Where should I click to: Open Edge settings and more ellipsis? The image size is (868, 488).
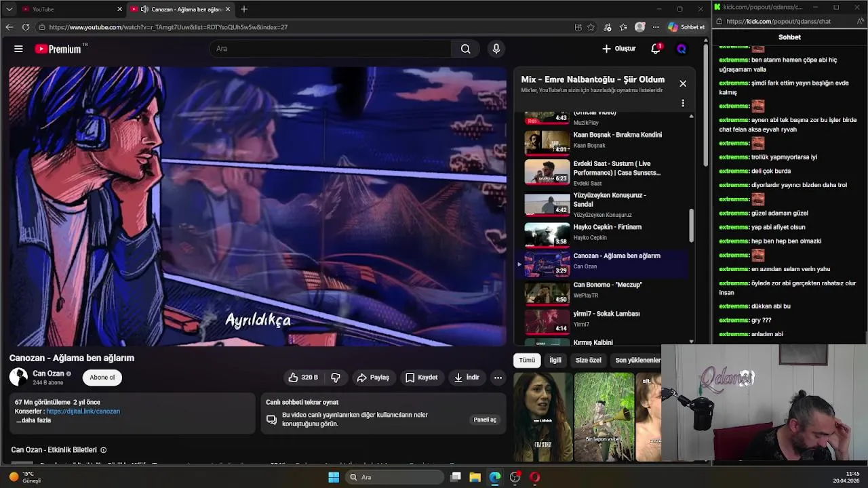click(656, 27)
